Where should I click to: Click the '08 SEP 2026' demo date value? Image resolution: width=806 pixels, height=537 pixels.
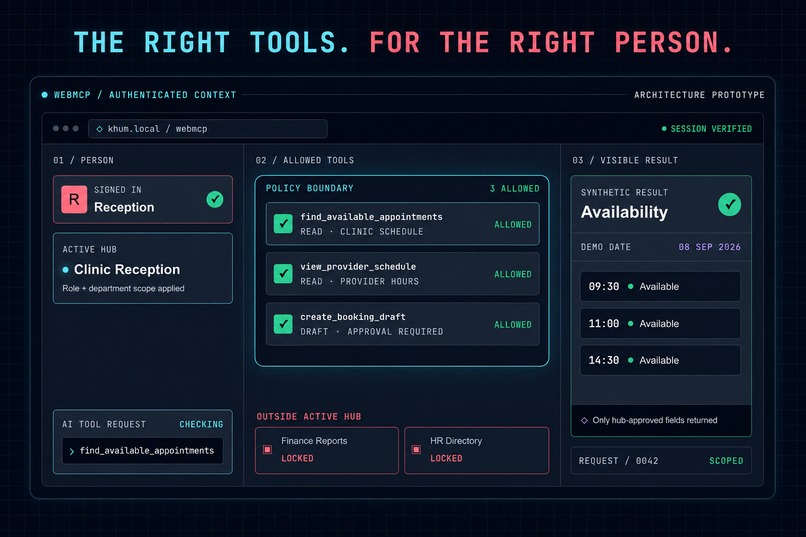[x=709, y=247]
